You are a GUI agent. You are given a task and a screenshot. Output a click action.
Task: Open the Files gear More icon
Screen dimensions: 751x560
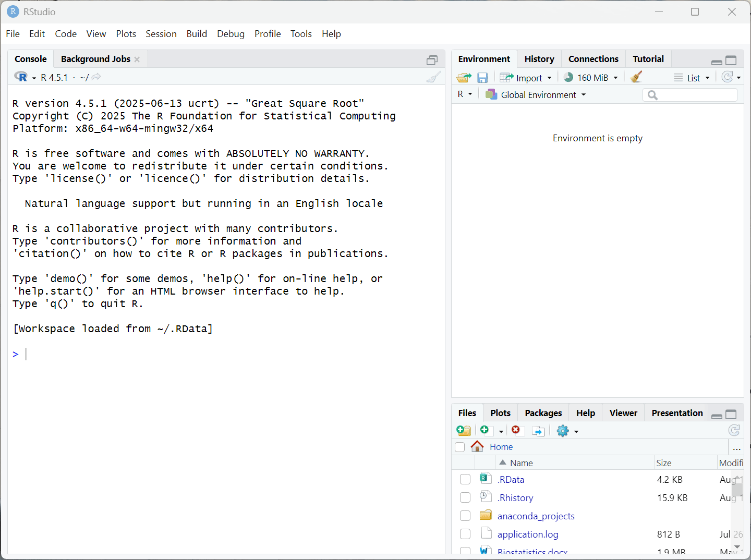[563, 431]
